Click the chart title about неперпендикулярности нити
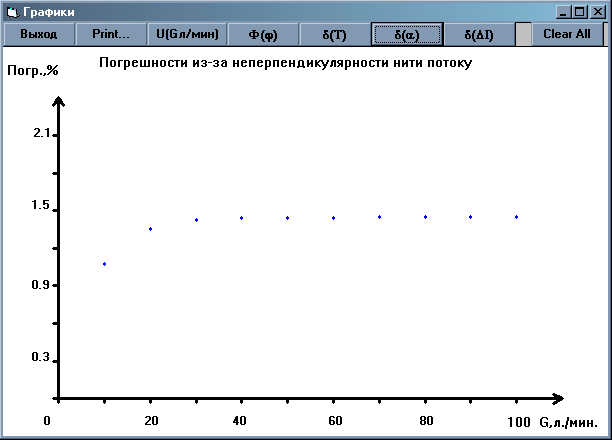This screenshot has width=612, height=440. click(x=285, y=63)
